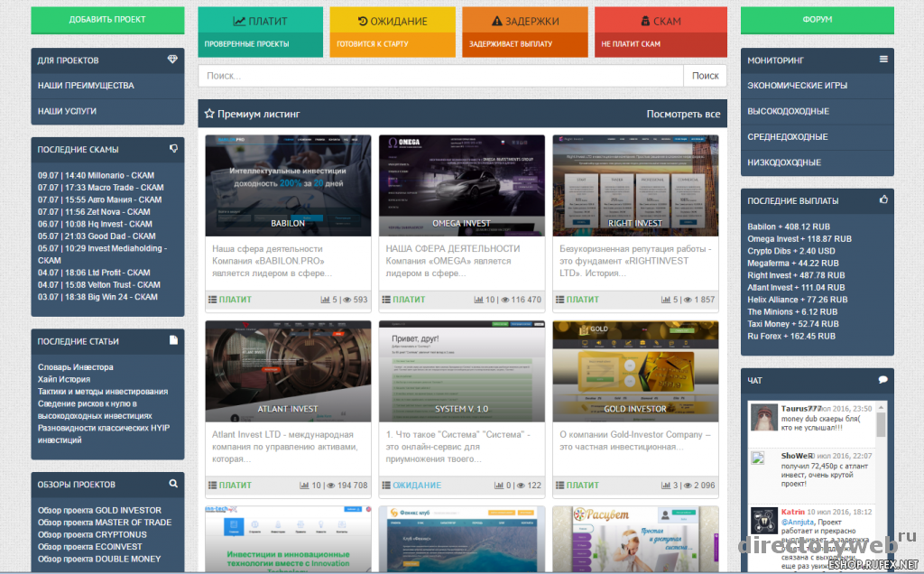Open the Millonario - СКАМ entry
Screen dimensions: 924x574
96,175
